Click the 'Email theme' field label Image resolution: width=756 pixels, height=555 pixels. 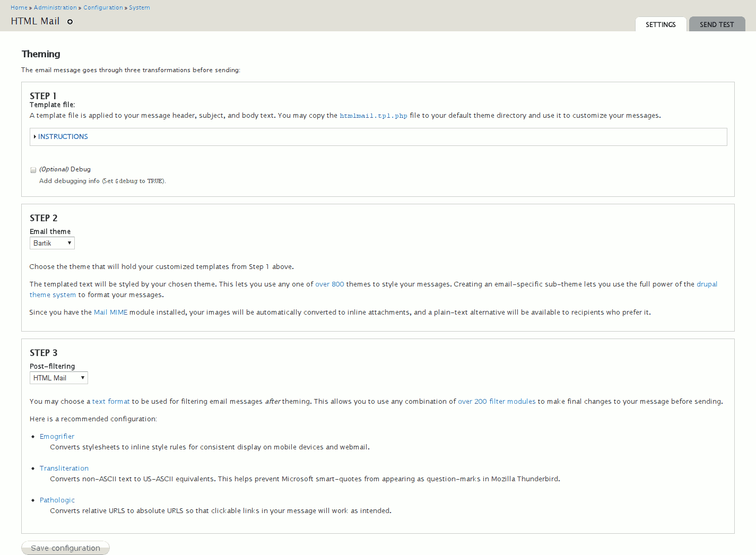pos(50,232)
